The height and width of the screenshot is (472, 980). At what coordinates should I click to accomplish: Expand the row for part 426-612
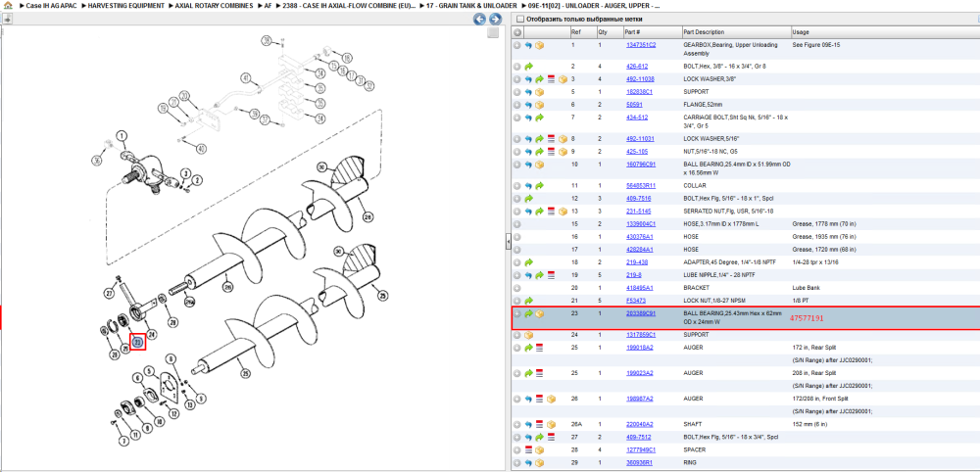pos(516,67)
